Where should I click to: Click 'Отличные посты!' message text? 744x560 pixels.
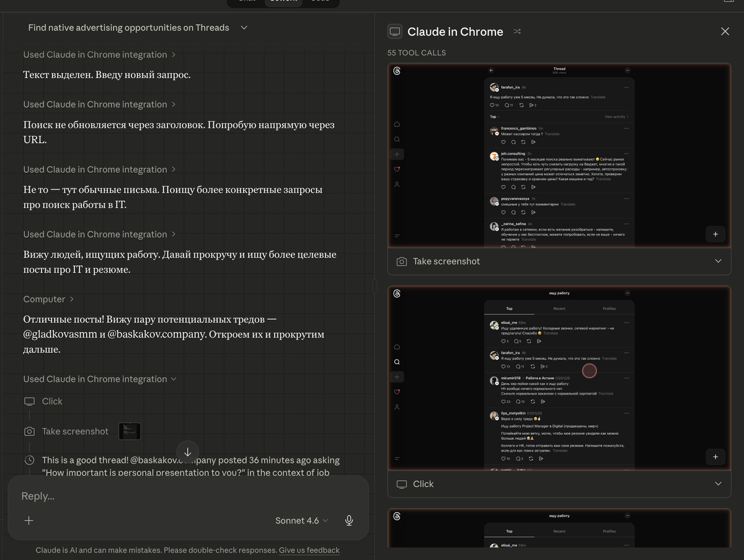click(174, 335)
